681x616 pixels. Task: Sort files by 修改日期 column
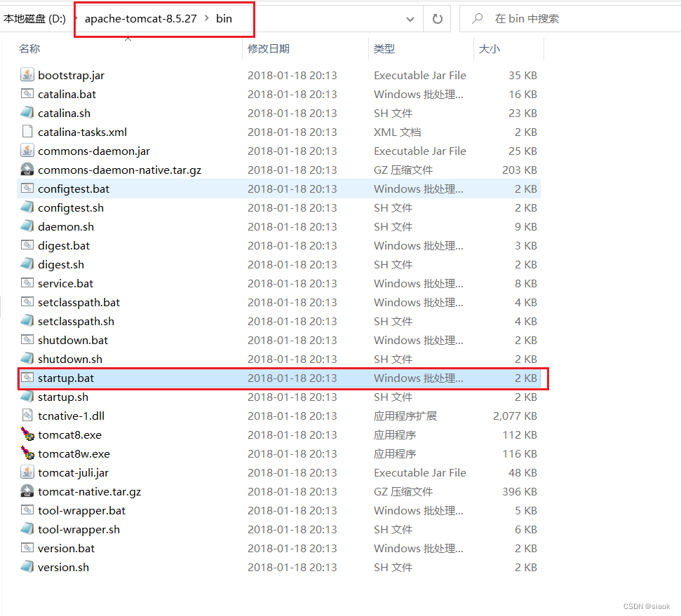coord(269,48)
